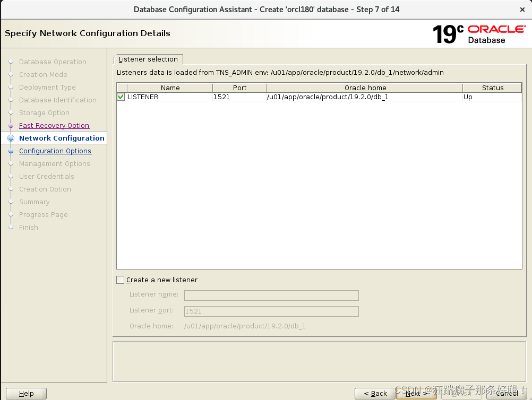This screenshot has width=532, height=400.
Task: Toggle the LISTENER row checkbox
Action: pyautogui.click(x=121, y=97)
